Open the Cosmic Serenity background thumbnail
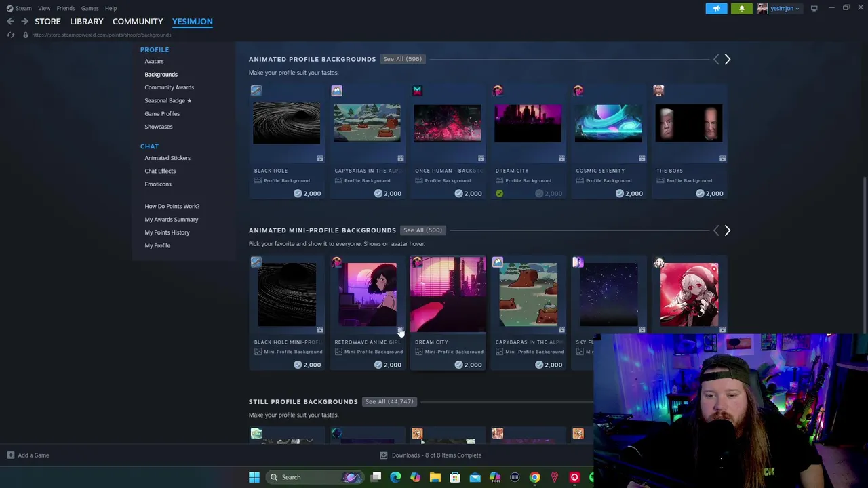This screenshot has width=868, height=488. 608,123
